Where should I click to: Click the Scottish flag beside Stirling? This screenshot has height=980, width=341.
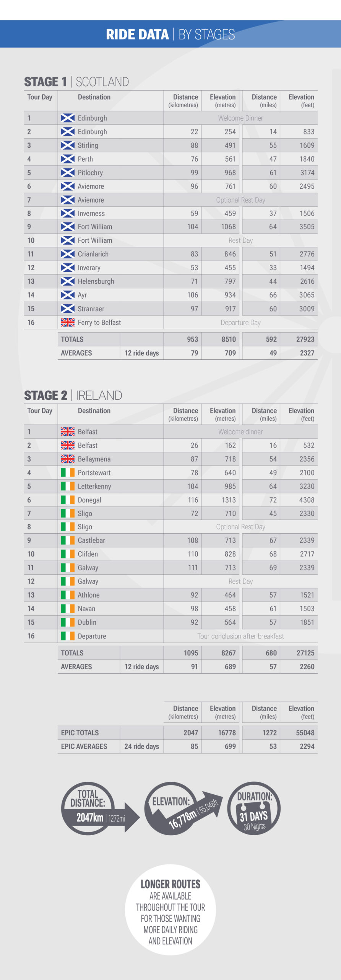(68, 145)
